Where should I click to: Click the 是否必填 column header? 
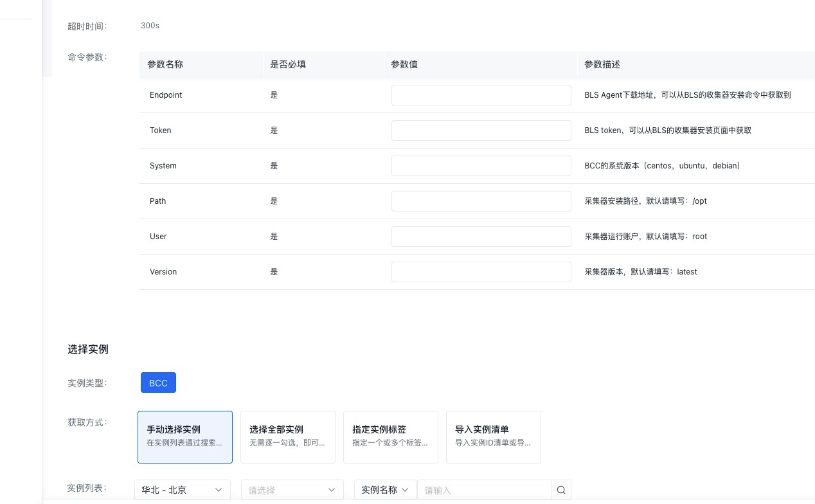tap(287, 64)
